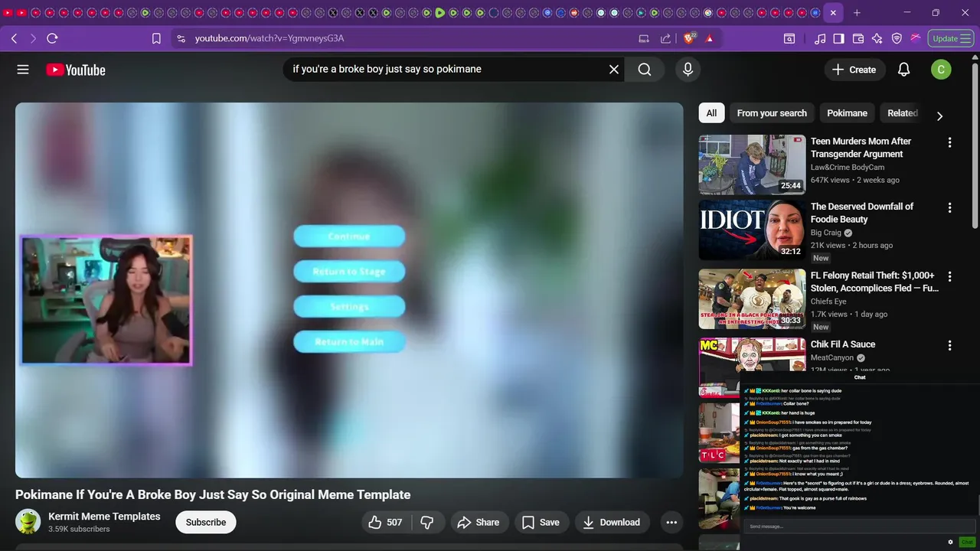Screen dimensions: 980x551
Task: Open Brave Shields lion icon
Action: (689, 38)
